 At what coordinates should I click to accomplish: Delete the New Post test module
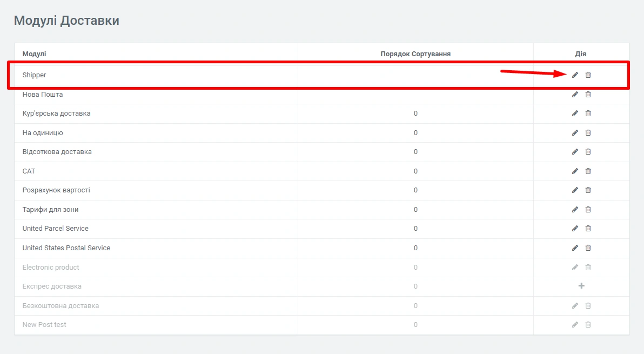click(588, 325)
